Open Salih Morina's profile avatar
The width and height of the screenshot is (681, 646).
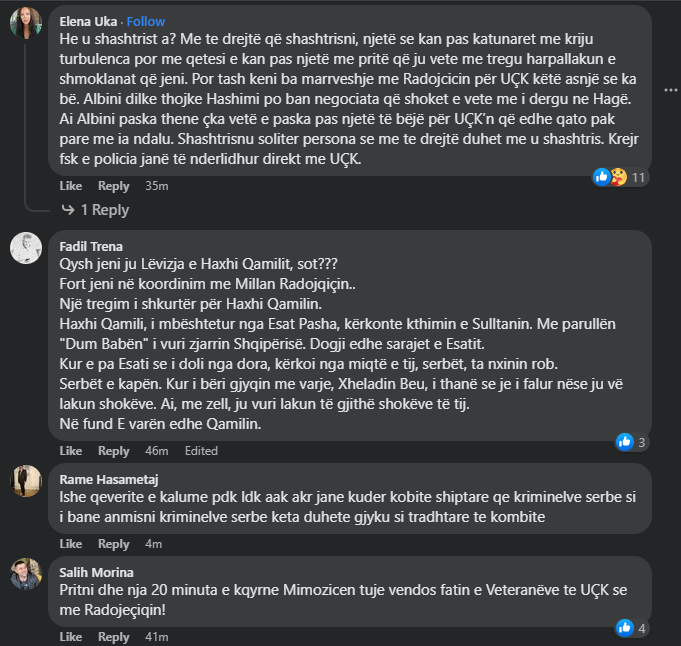pos(26,574)
